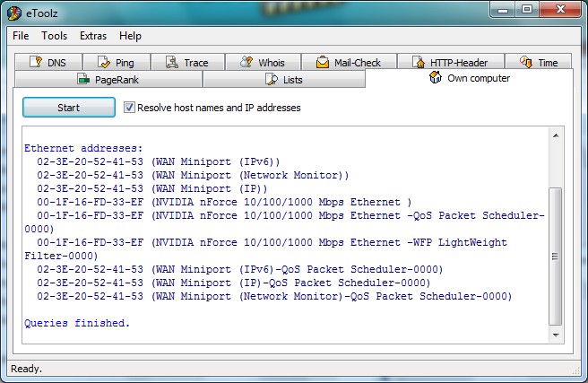Click the scrollbar down arrow
The width and height of the screenshot is (588, 383).
click(556, 335)
